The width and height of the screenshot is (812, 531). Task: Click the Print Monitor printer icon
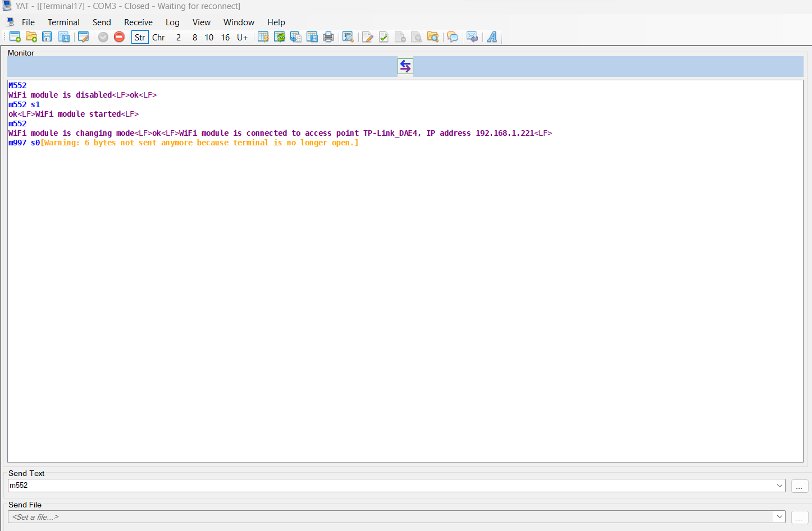pyautogui.click(x=329, y=37)
